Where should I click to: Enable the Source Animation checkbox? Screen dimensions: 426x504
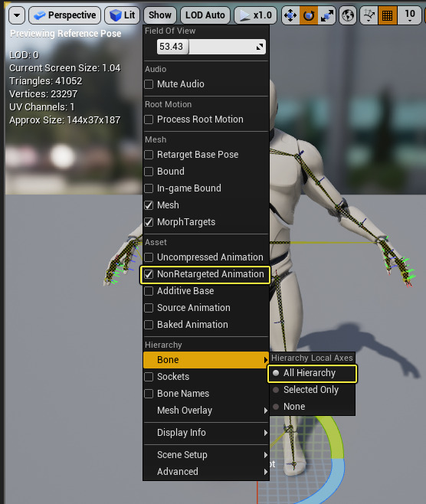tap(149, 308)
